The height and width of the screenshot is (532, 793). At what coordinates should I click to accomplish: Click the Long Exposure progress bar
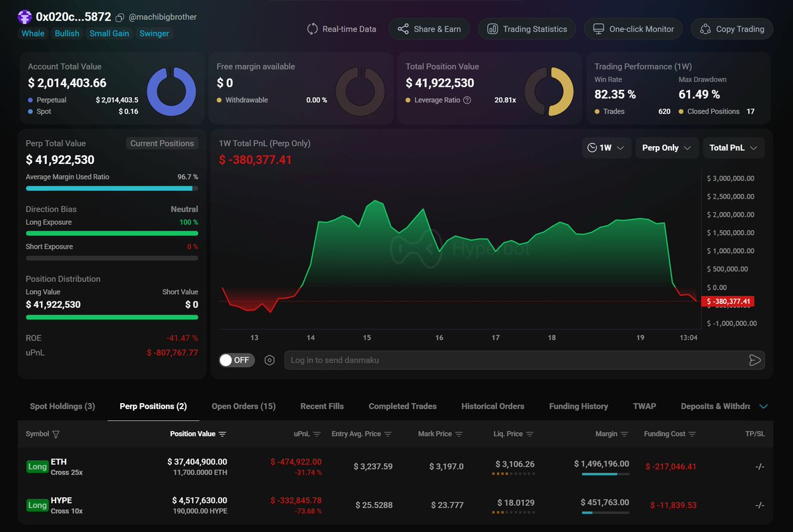point(111,232)
